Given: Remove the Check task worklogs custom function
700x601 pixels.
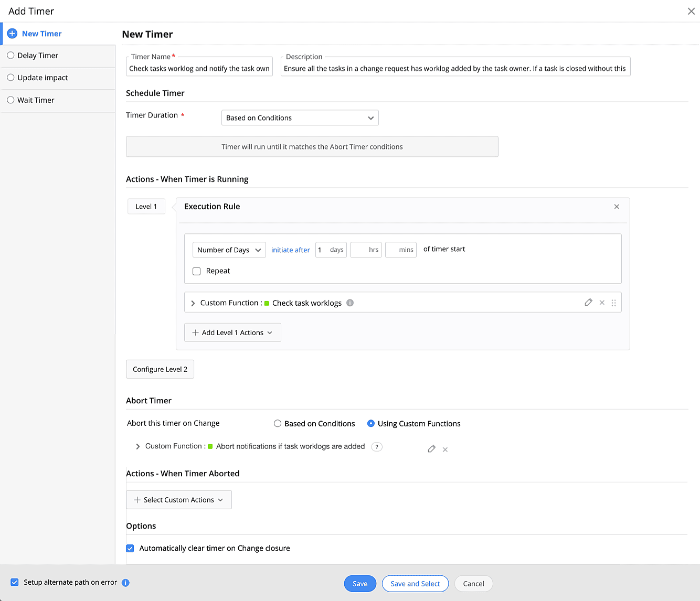Looking at the screenshot, I should [602, 303].
